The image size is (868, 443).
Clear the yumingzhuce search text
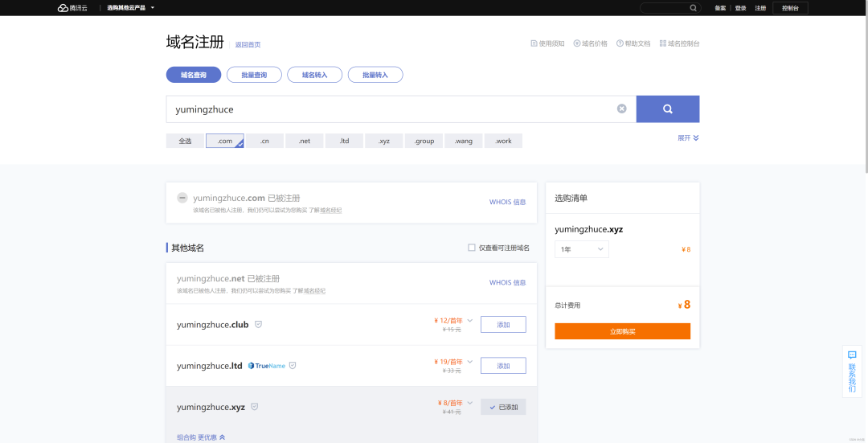(x=621, y=109)
